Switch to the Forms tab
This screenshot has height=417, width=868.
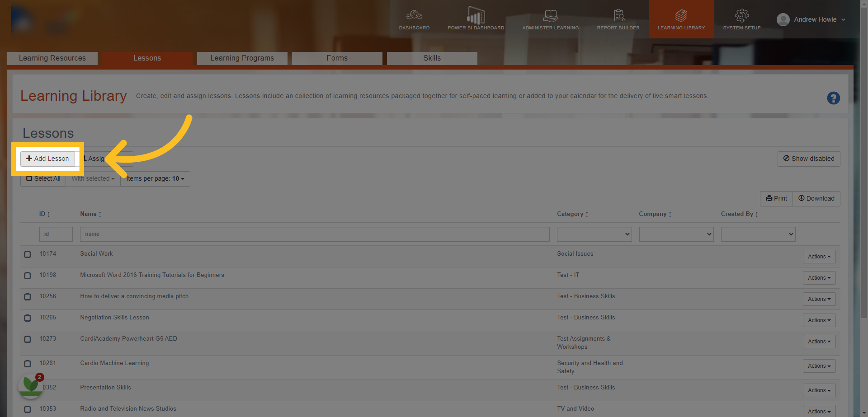[337, 58]
